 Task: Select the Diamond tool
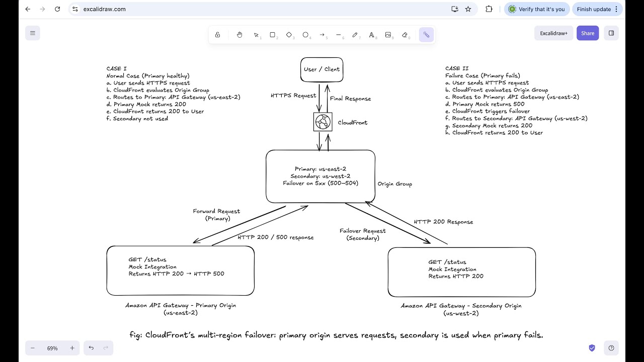(289, 35)
